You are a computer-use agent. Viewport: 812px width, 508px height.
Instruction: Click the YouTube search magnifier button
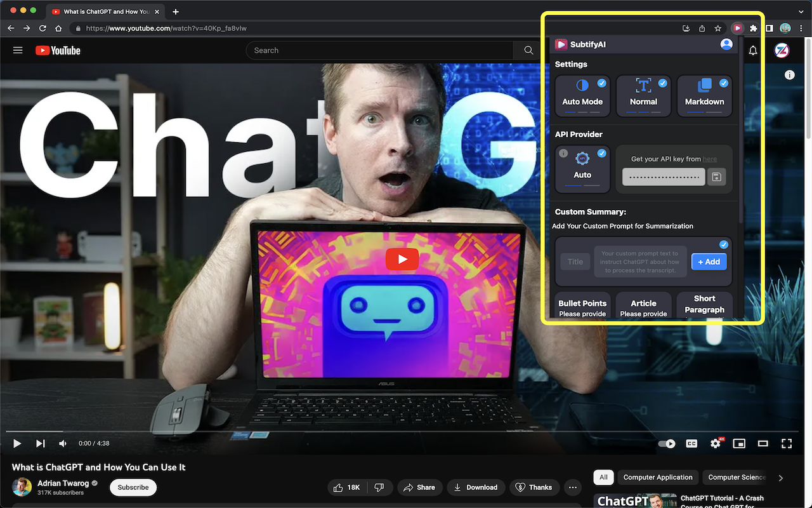[x=528, y=50]
